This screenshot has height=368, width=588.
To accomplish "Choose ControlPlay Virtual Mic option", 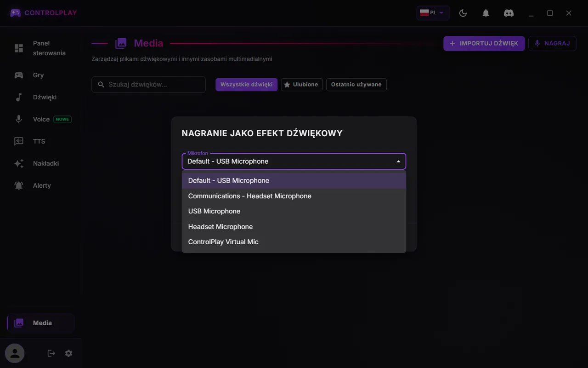I will 294,242.
